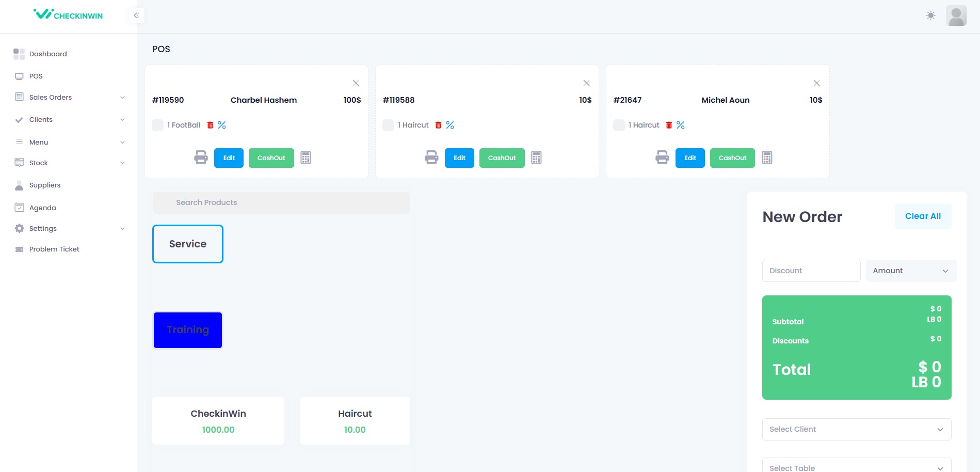Delete Haircut item in order #21647
980x472 pixels.
click(669, 125)
